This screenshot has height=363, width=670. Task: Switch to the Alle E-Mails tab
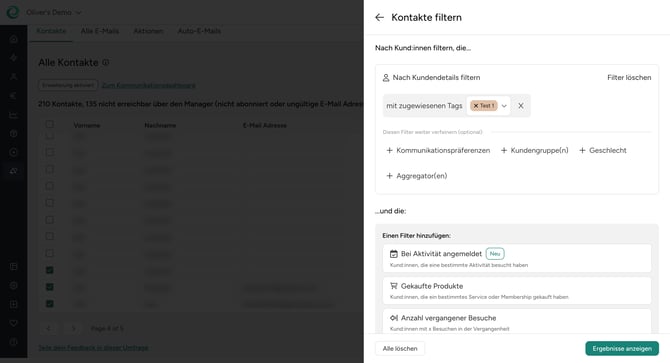[100, 31]
